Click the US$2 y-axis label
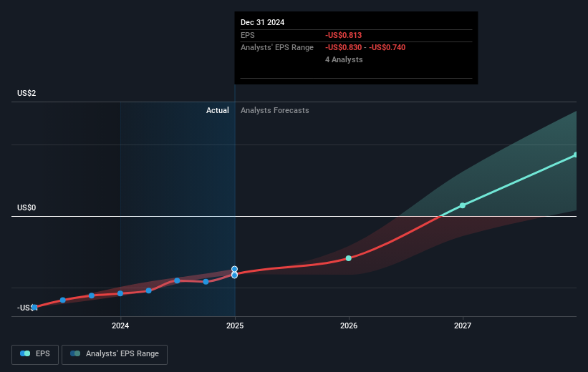 pyautogui.click(x=26, y=93)
